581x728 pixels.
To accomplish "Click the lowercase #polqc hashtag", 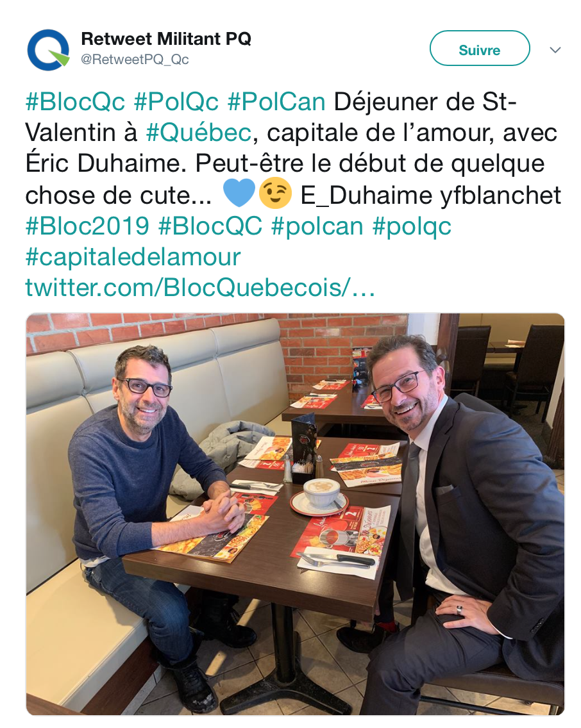I will (412, 226).
